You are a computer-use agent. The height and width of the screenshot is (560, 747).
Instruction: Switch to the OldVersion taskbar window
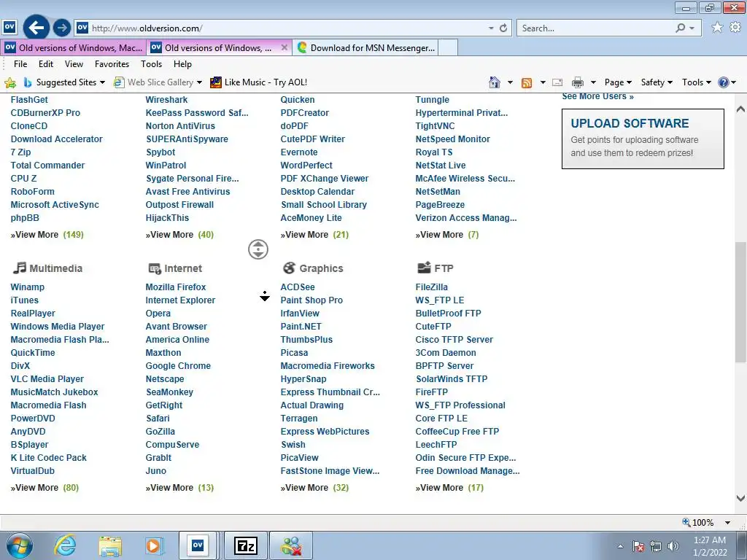[197, 545]
